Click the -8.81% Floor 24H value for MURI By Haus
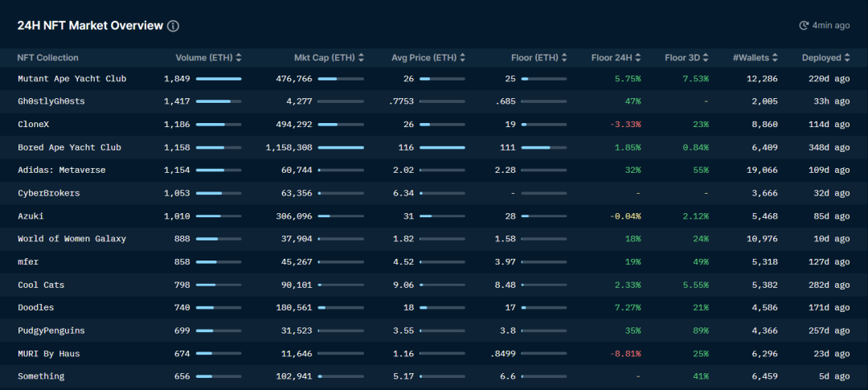The image size is (868, 390). click(x=625, y=354)
